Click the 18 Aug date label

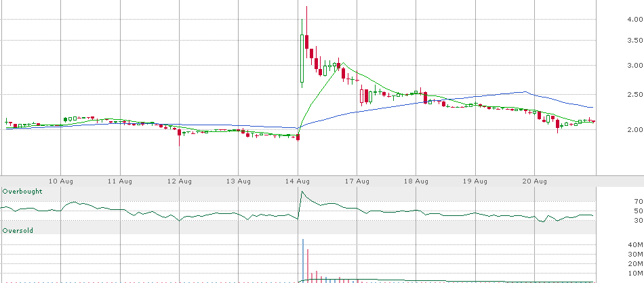coord(416,181)
